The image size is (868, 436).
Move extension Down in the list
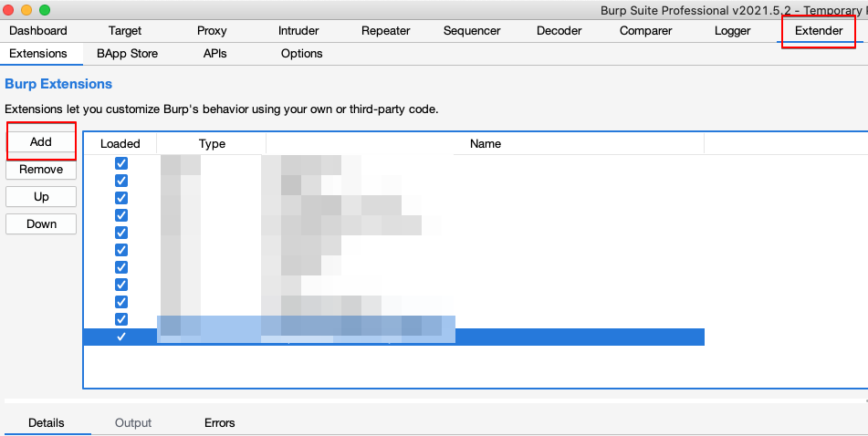tap(41, 224)
